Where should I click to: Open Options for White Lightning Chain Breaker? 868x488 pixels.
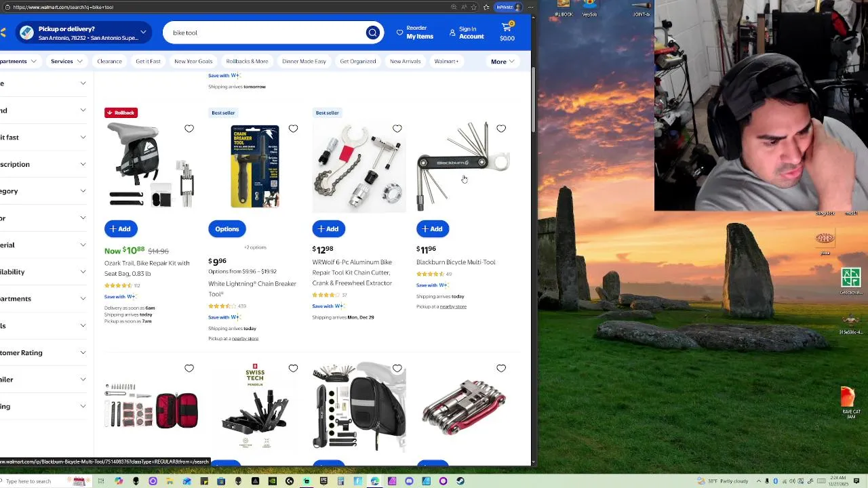pos(227,229)
